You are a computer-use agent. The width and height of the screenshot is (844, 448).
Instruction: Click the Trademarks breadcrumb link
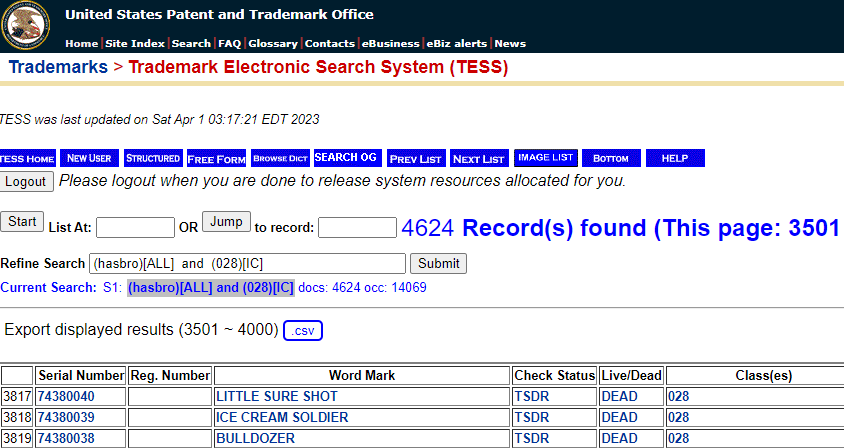point(58,67)
